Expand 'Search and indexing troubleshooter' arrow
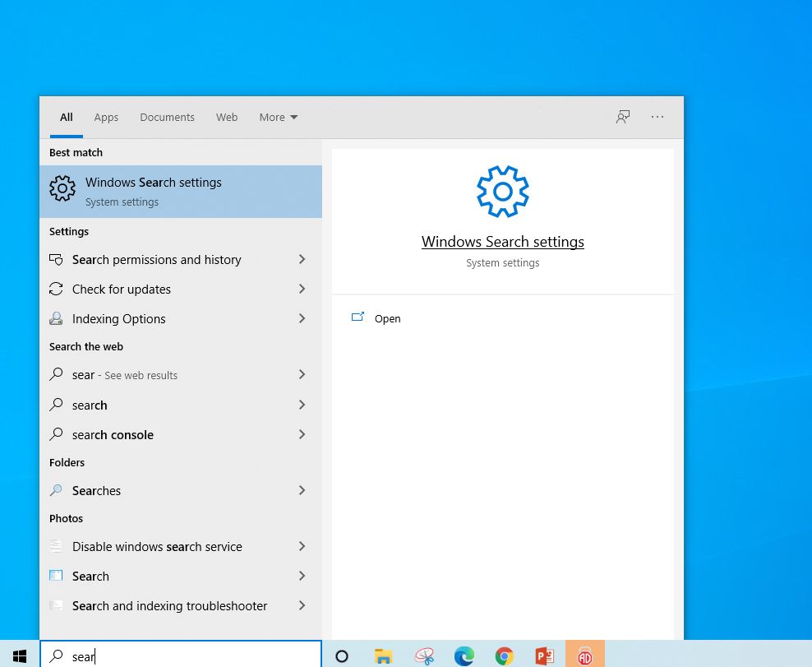The image size is (812, 667). [x=302, y=605]
